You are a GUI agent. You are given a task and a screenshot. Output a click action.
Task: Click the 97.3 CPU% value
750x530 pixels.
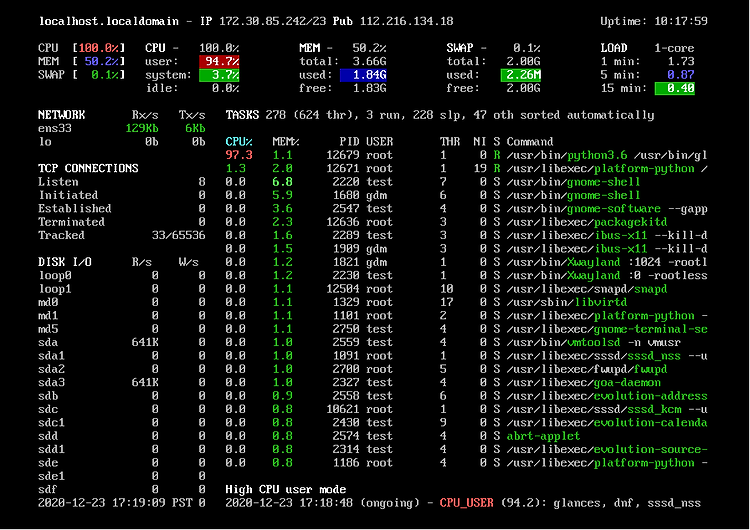[x=239, y=155]
